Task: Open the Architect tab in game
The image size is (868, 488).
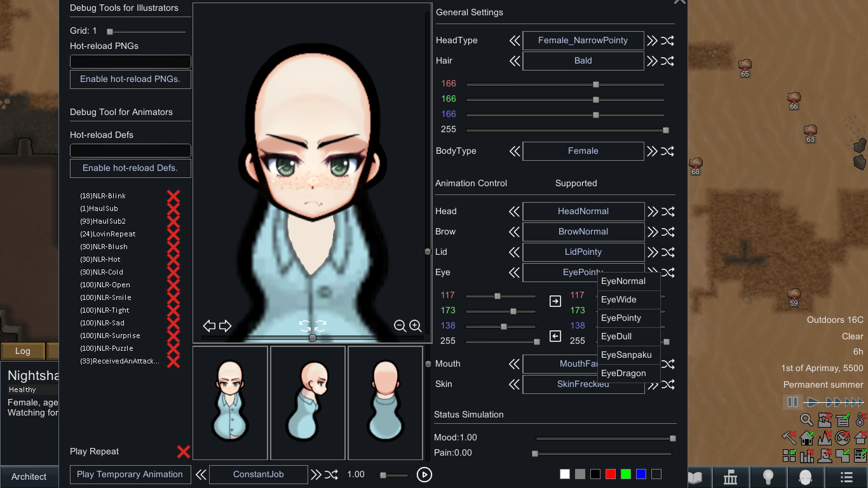Action: click(x=29, y=477)
